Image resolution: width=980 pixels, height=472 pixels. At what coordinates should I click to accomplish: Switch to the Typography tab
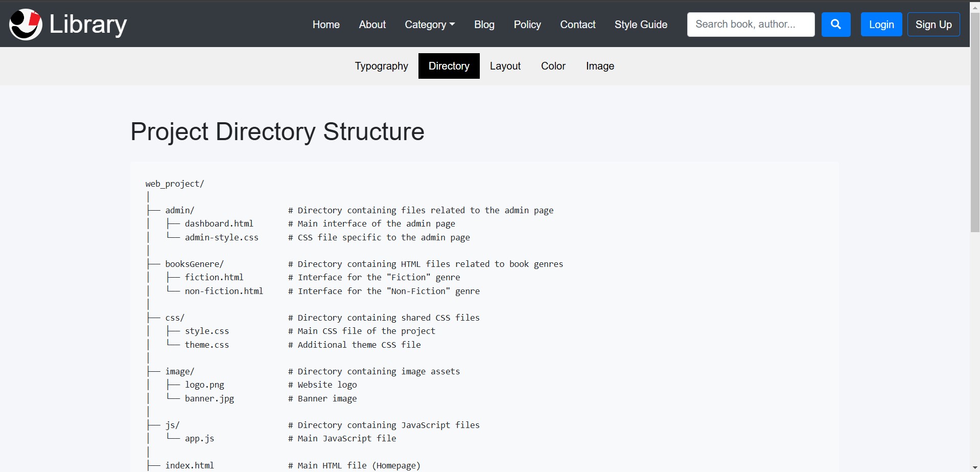pyautogui.click(x=381, y=66)
